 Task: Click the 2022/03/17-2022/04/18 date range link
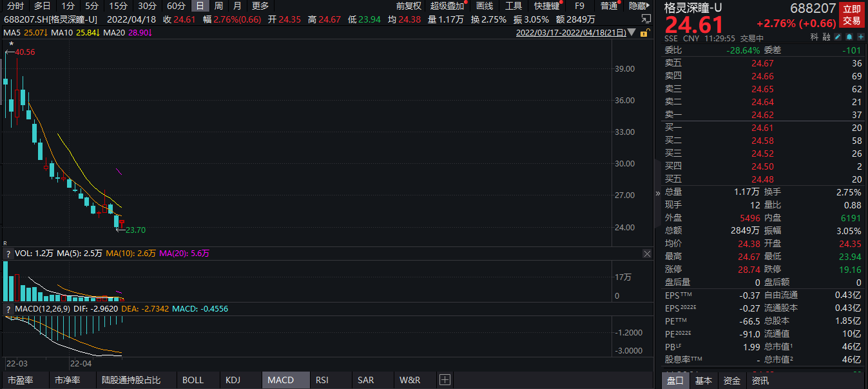tap(571, 32)
